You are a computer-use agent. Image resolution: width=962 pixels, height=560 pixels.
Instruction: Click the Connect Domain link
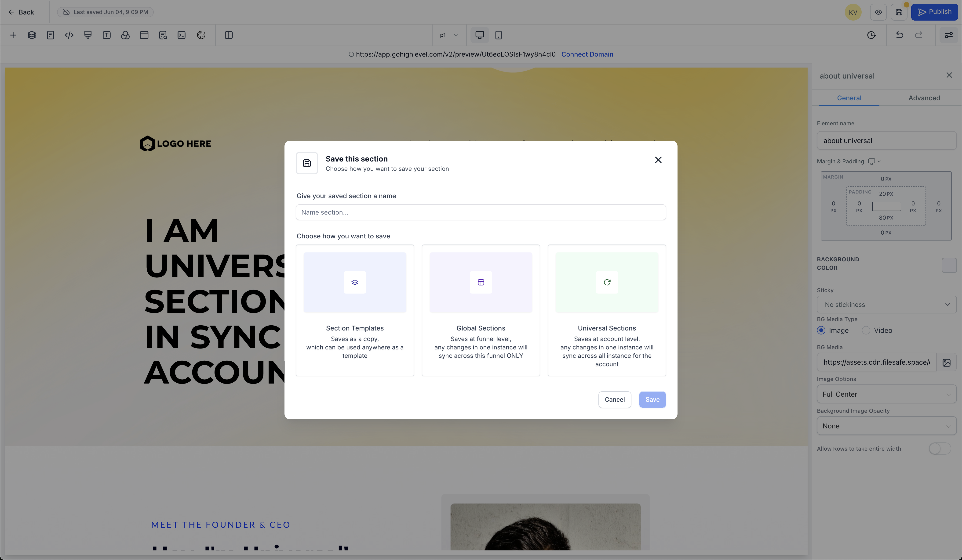coord(587,54)
